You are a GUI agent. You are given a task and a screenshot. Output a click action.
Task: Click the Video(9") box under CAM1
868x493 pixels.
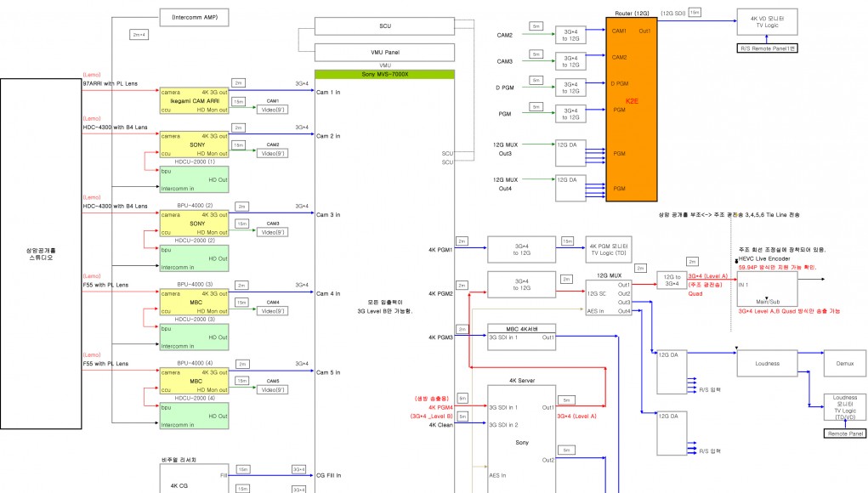tap(272, 110)
